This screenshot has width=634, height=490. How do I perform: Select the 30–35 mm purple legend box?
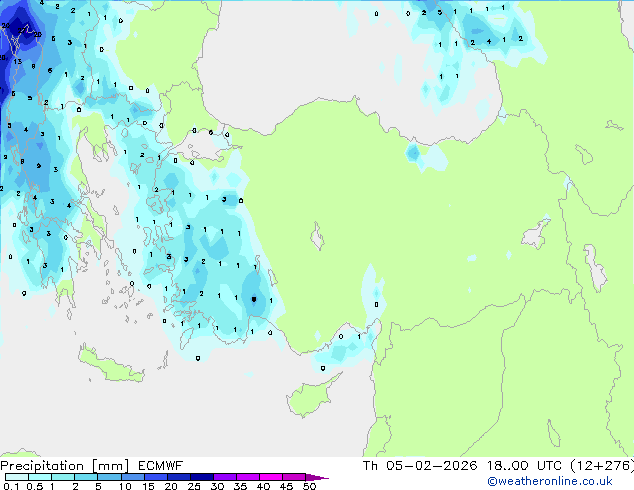pyautogui.click(x=225, y=477)
